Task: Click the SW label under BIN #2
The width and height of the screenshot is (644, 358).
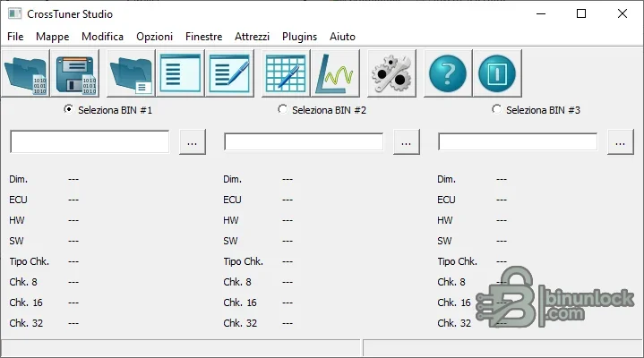Action: [x=230, y=241]
